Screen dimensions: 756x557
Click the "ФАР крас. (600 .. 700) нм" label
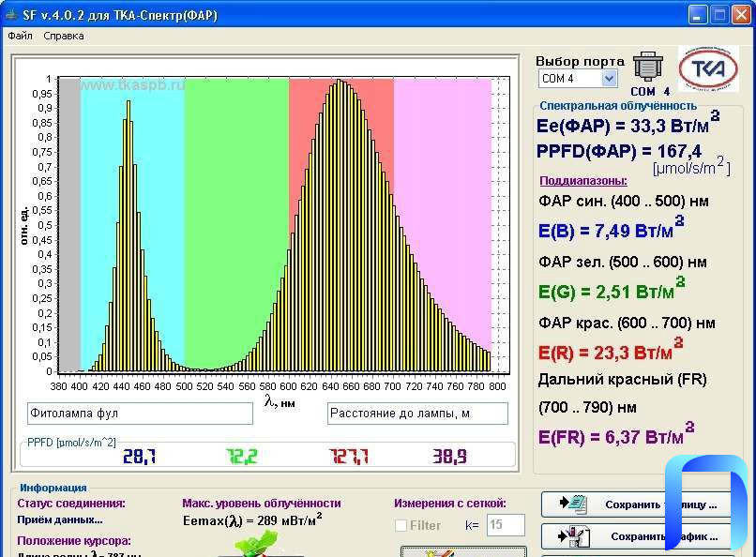pos(627,323)
